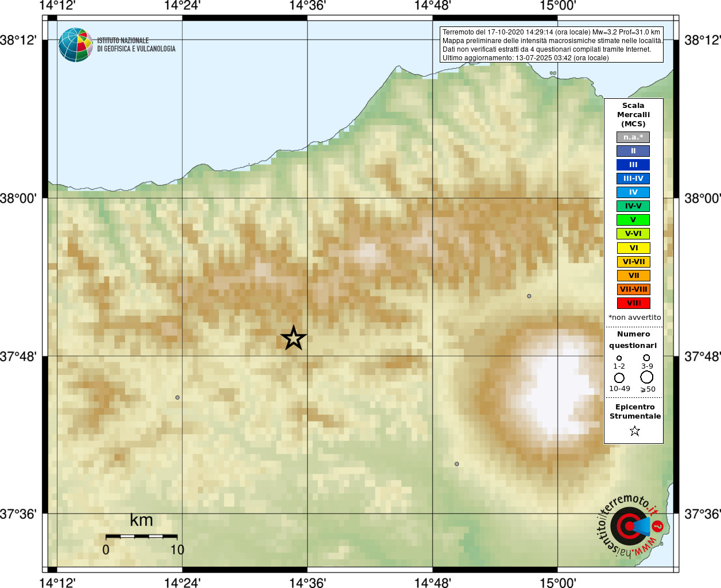Click the 'Epicentro Strumentale' legend label
The height and width of the screenshot is (588, 721).
pyautogui.click(x=635, y=412)
